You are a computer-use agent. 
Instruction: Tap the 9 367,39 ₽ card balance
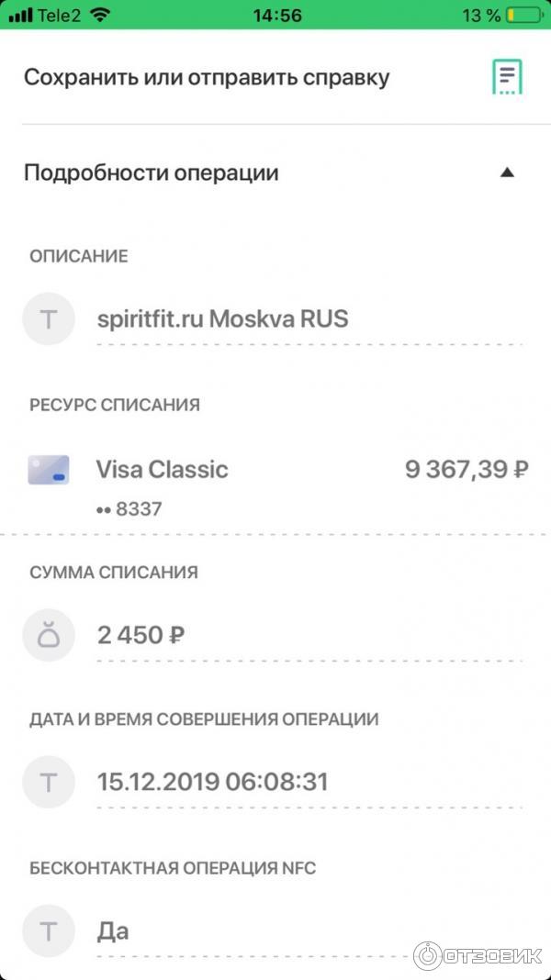(467, 470)
